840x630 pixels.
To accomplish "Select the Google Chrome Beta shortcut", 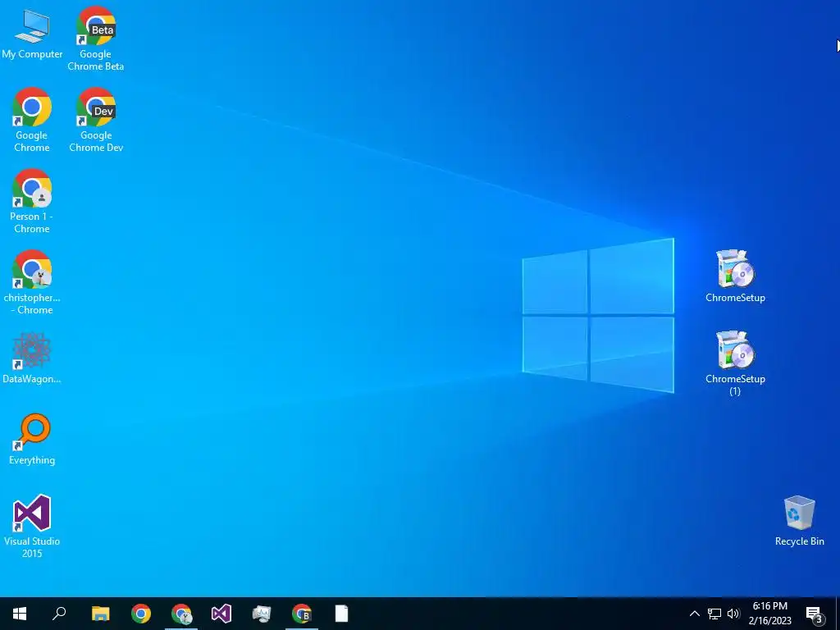I will click(95, 39).
